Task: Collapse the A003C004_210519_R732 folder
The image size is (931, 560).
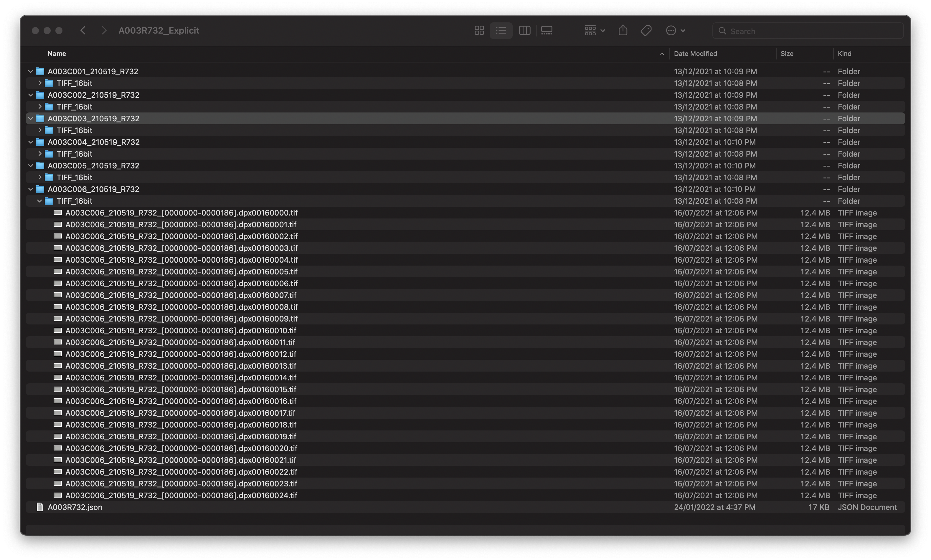Action: coord(31,142)
